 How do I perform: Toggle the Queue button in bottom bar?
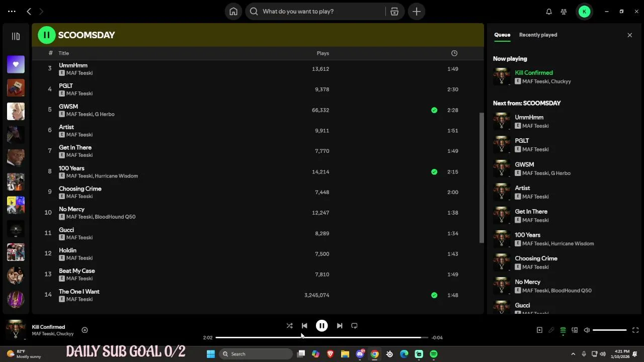click(563, 330)
